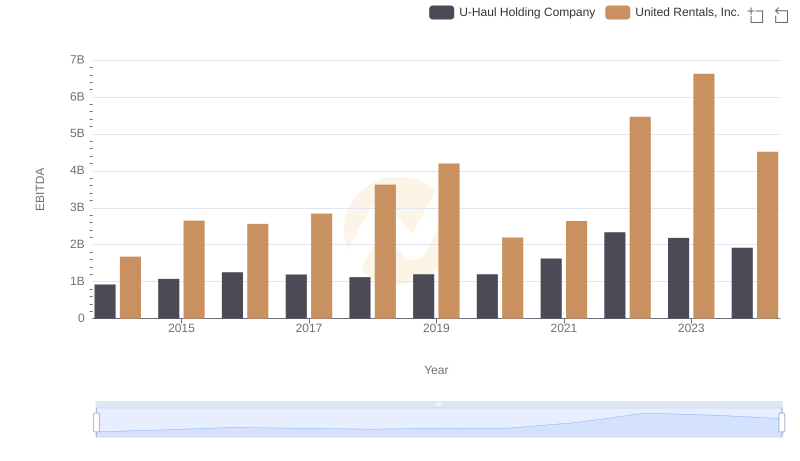
Task: Click the leftmost United Rentals bar
Action: 131,288
